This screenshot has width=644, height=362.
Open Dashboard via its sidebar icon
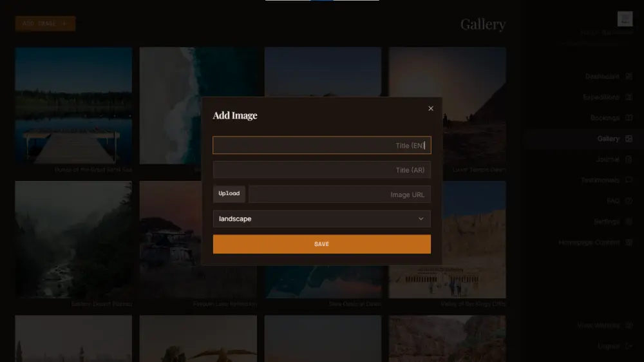629,77
